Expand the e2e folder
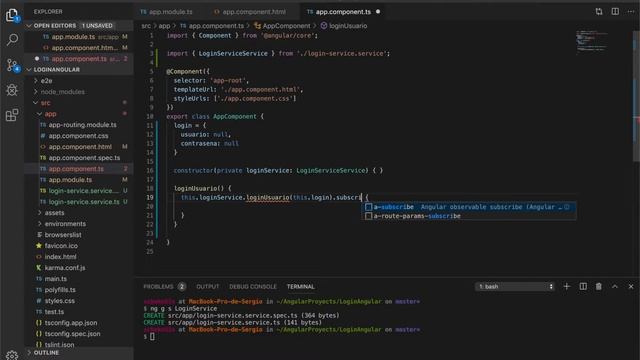 click(79, 80)
